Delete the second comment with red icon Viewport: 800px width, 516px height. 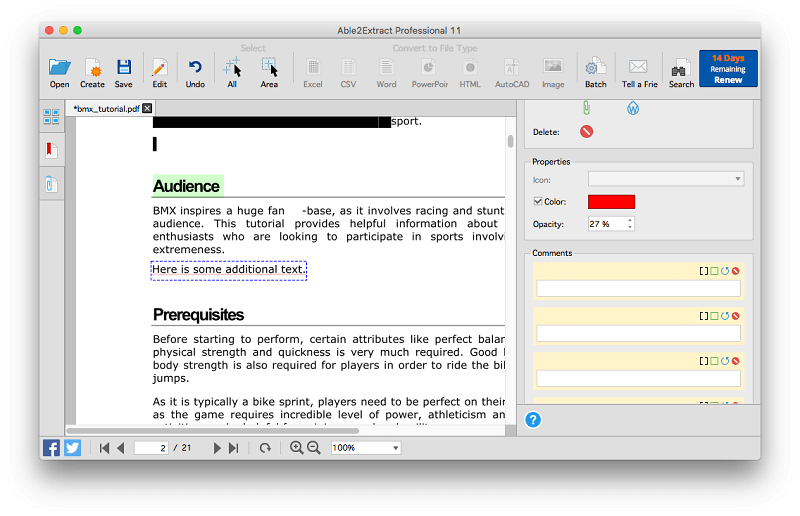pos(736,316)
